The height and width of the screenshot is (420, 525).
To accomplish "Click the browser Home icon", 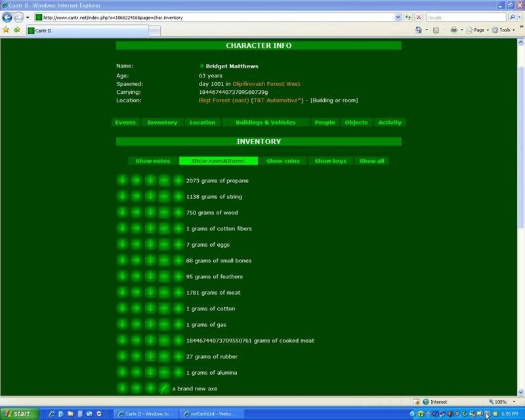I will [x=419, y=30].
